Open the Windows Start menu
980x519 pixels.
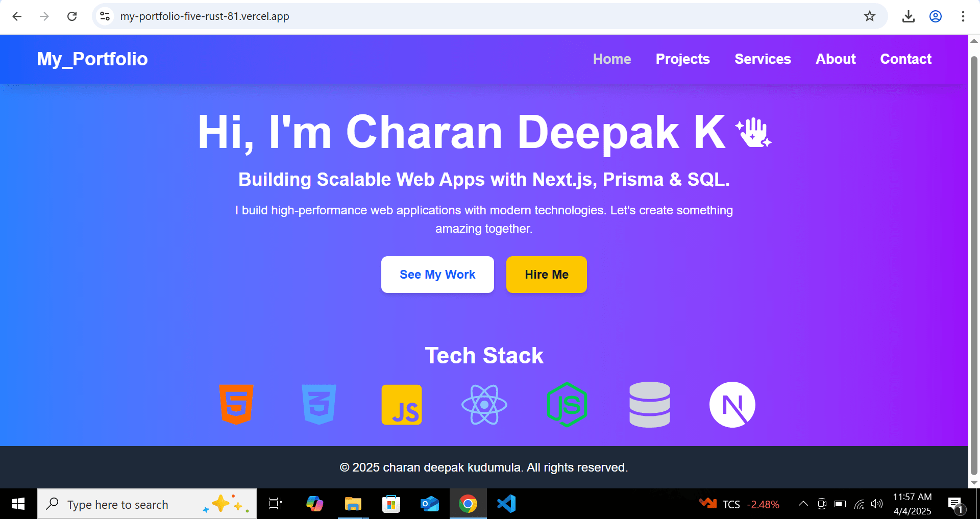coord(18,504)
